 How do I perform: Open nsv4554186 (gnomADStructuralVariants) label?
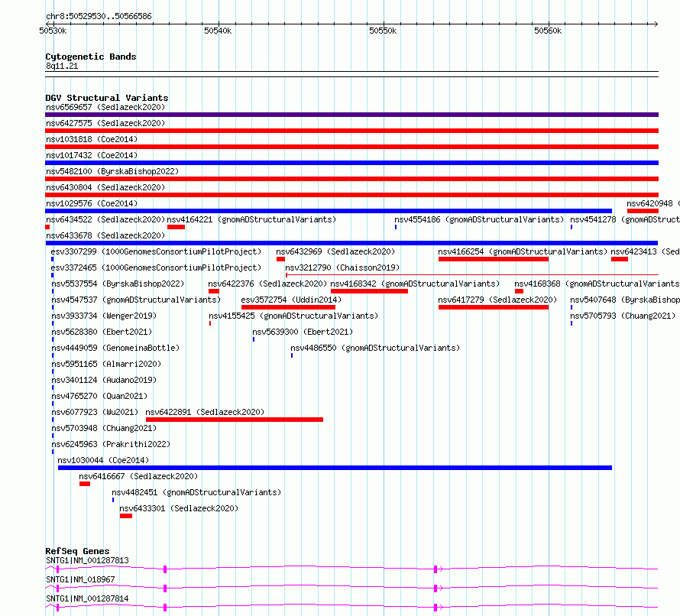point(479,219)
